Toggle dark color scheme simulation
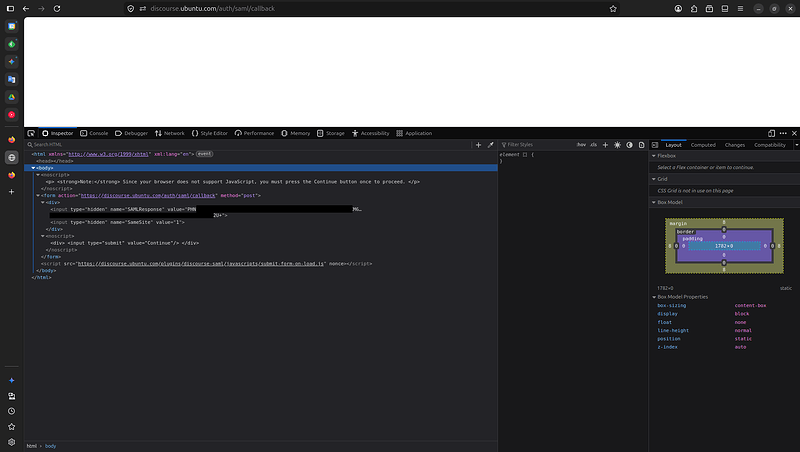This screenshot has height=452, width=800. 629,145
